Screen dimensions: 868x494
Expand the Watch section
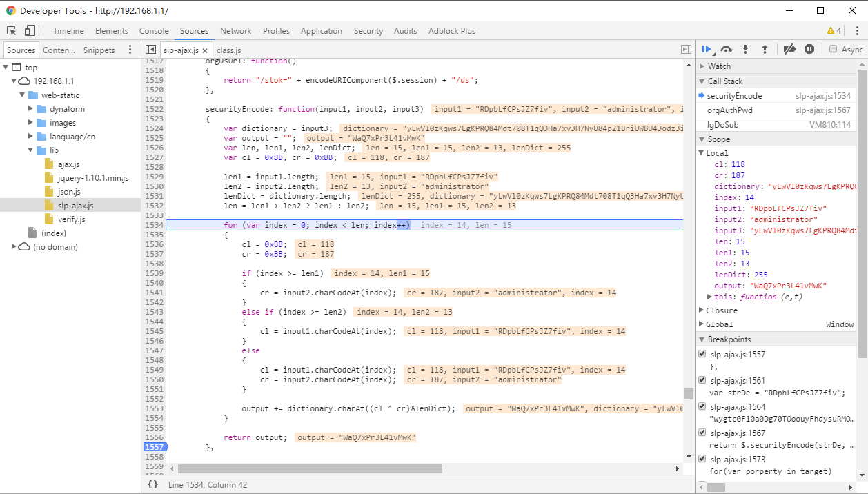[703, 66]
